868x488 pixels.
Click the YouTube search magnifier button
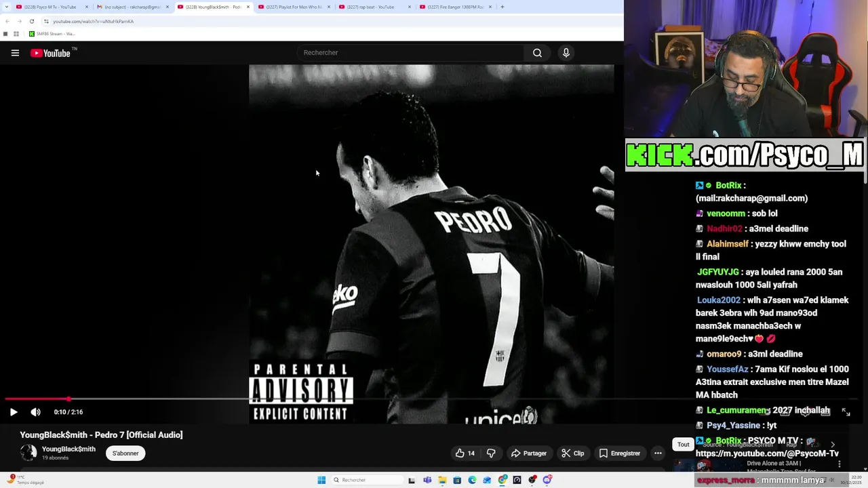[537, 53]
